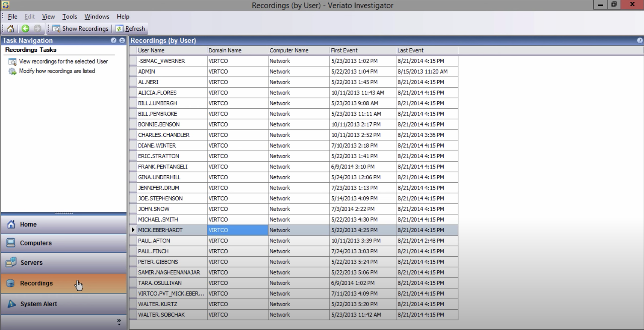Screen dimensions: 644x330
Task: Select DIANE.WINTER user row
Action: pos(294,145)
